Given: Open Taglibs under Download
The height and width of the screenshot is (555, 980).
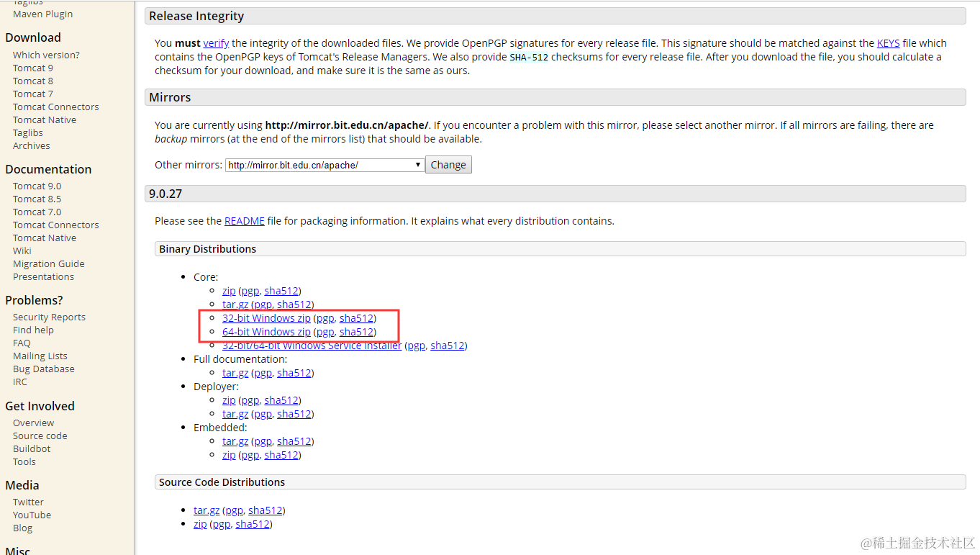Looking at the screenshot, I should point(28,132).
